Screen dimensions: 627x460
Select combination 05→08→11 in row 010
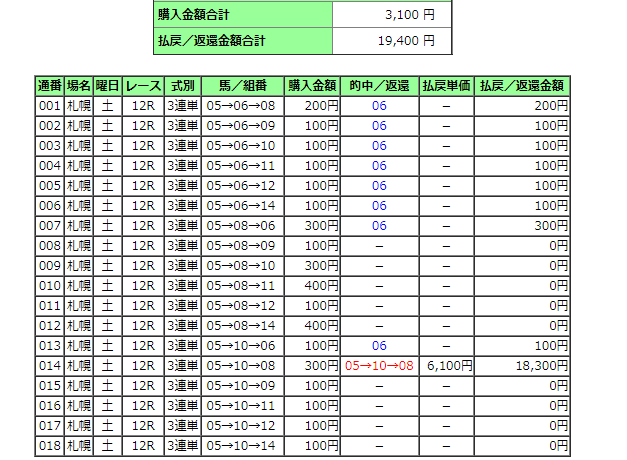tap(241, 285)
